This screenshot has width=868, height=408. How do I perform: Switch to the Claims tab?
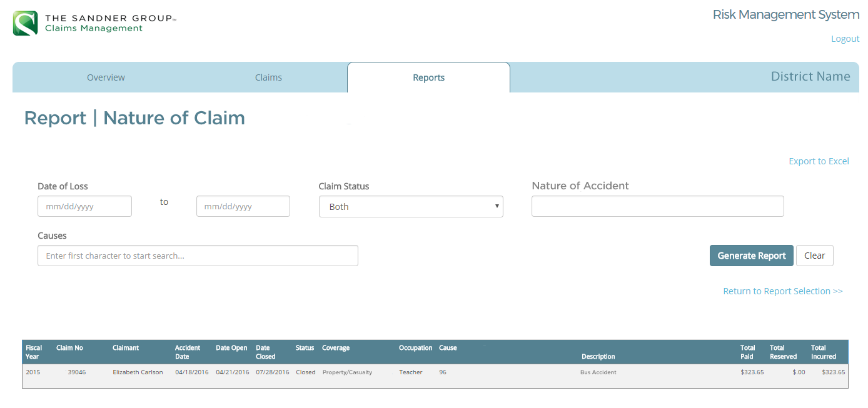pos(268,77)
